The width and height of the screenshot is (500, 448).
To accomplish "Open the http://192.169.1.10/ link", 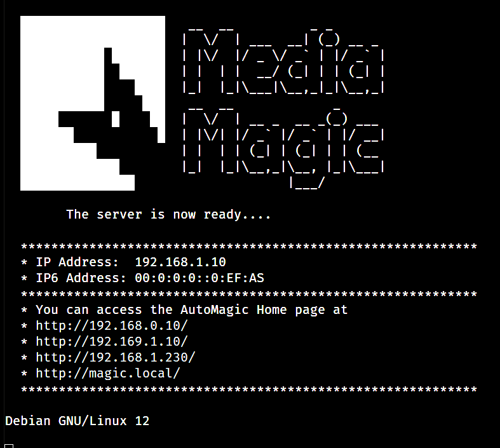I will [112, 341].
